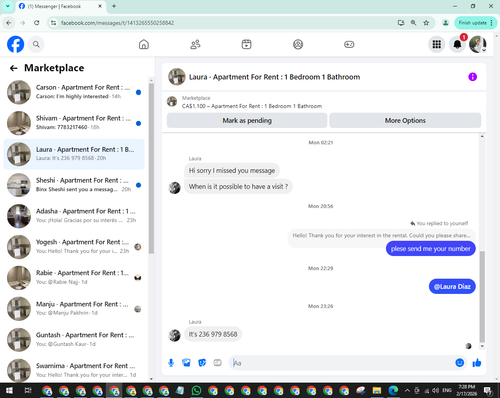The image size is (500, 398).
Task: Open Adasha apartment conversation
Action: pyautogui.click(x=74, y=216)
